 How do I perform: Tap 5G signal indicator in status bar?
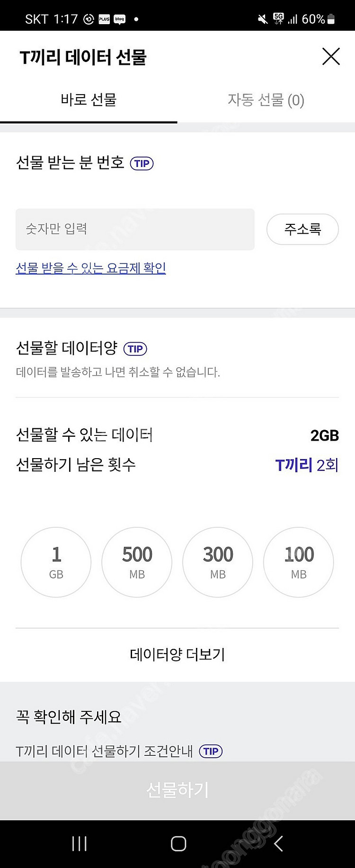(x=278, y=19)
